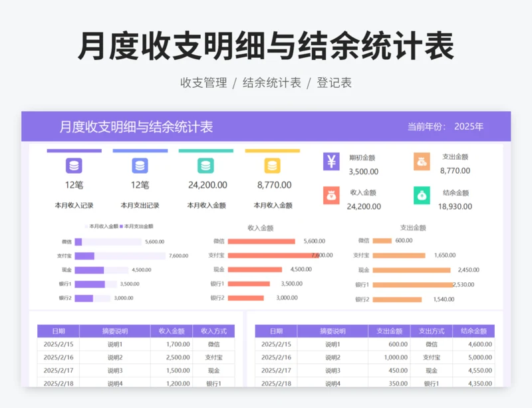
Task: Click 2025/2/17 in the expense table
Action: point(276,371)
